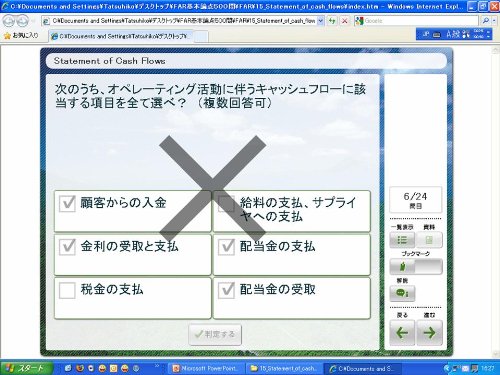Click the search magnifier icon
The width and height of the screenshot is (500, 375).
486,21
